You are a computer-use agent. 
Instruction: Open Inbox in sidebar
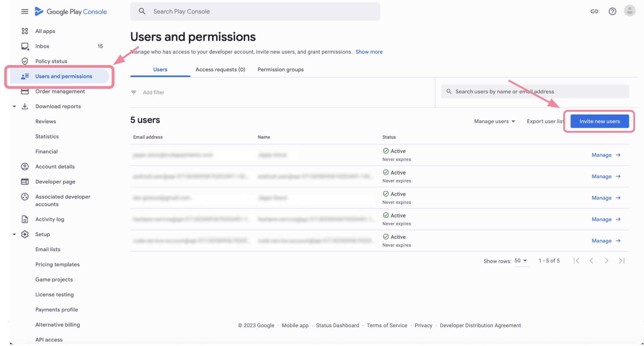tap(42, 46)
